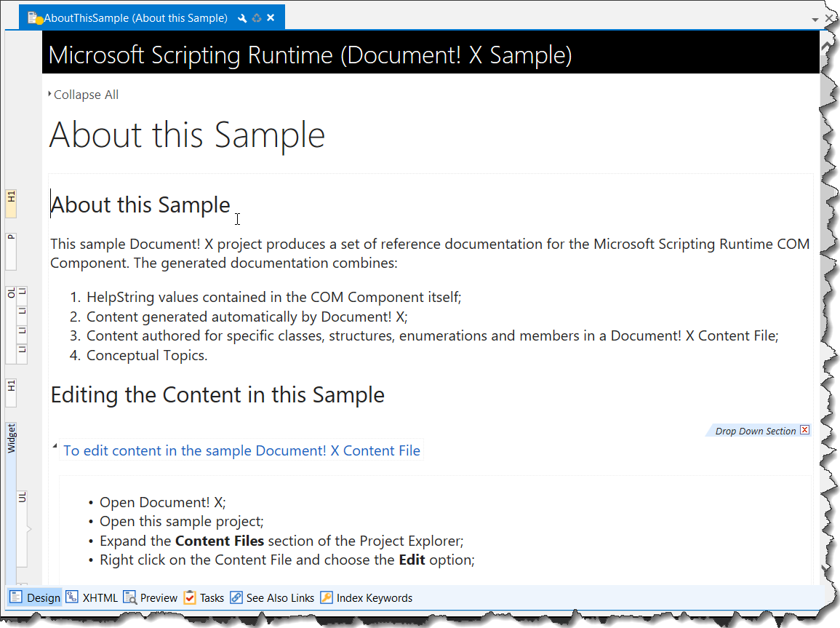The image size is (840, 628).
Task: Close the AboutThisSample tab
Action: pos(271,17)
